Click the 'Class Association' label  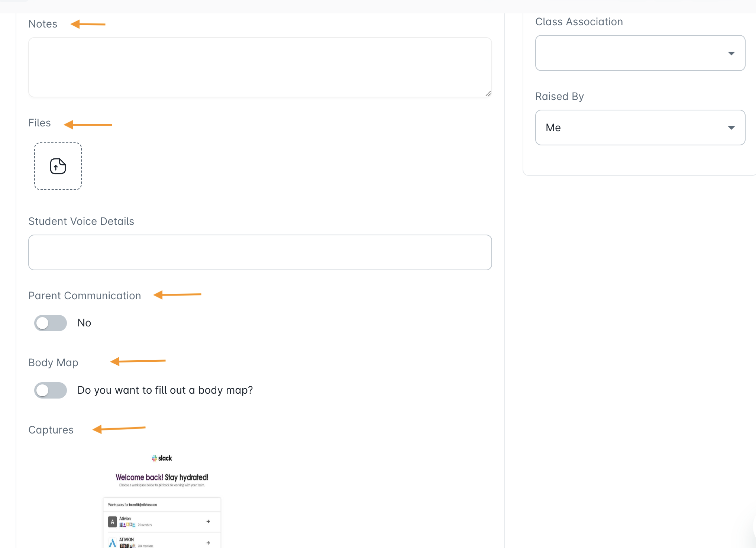[x=579, y=22]
